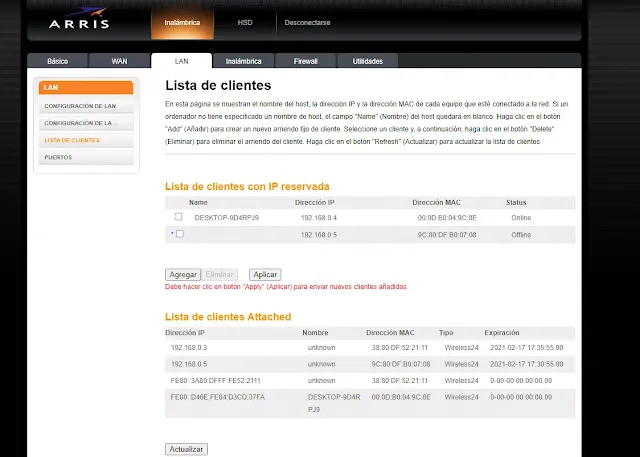This screenshot has width=640, height=457.
Task: Click DESKTOP-9D4RPJ9 name in attached list
Action: pos(334,403)
